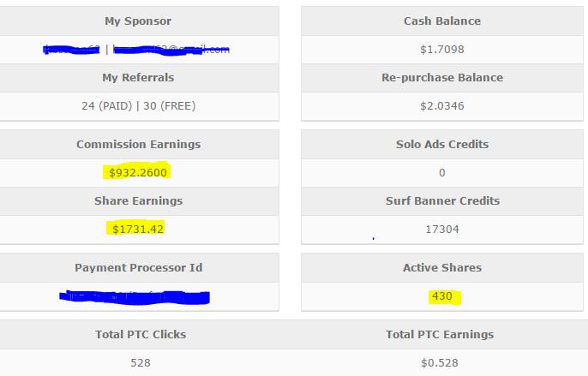Click the $2.0346 re-purchase balance value
The width and height of the screenshot is (588, 376).
[x=442, y=106]
